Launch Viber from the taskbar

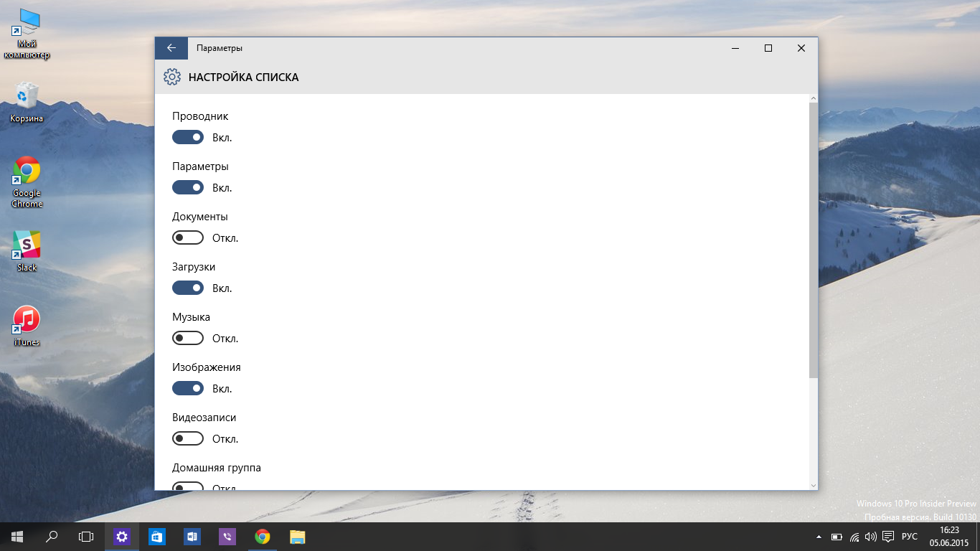coord(227,537)
